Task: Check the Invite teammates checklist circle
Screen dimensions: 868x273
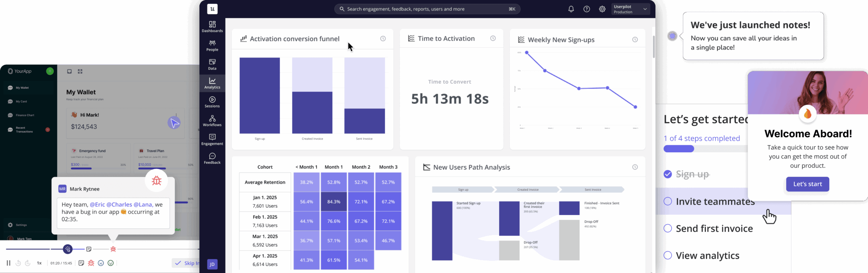Action: click(668, 201)
